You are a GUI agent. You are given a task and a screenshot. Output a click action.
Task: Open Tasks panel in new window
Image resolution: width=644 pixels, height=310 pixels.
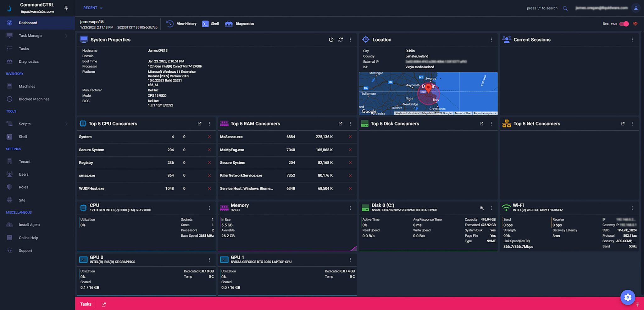(x=103, y=304)
